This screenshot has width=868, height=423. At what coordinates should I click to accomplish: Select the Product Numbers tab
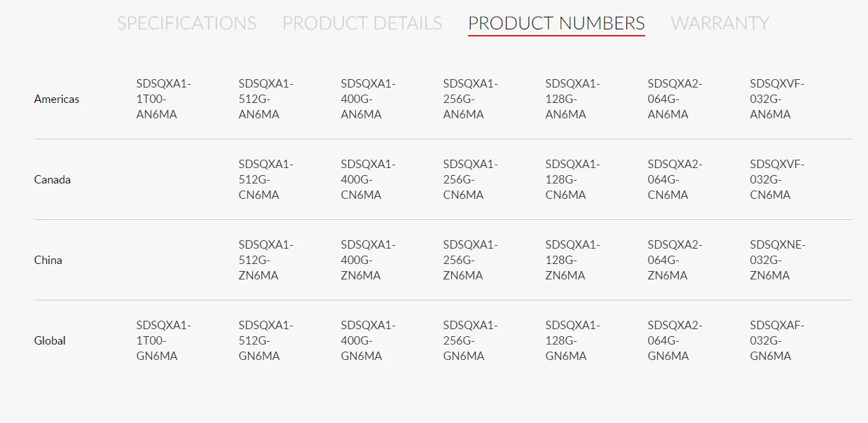click(556, 23)
